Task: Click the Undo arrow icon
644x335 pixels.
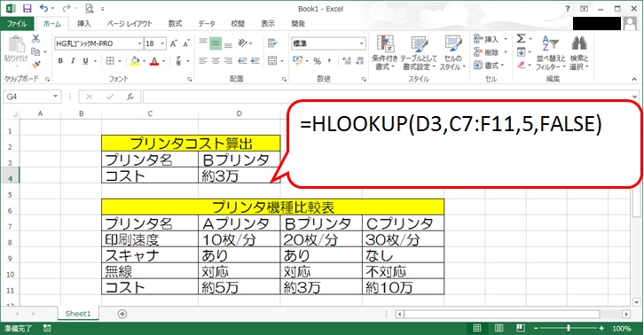Action: [43, 8]
